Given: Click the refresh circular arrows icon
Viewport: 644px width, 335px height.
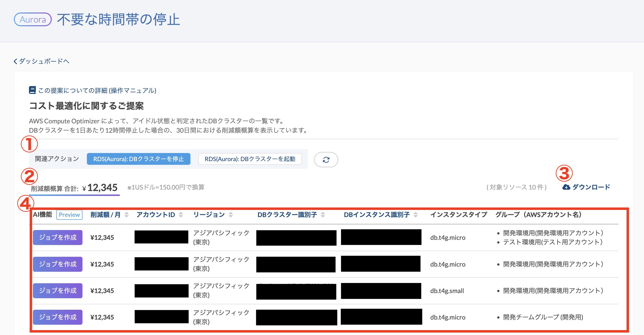Looking at the screenshot, I should pos(326,160).
